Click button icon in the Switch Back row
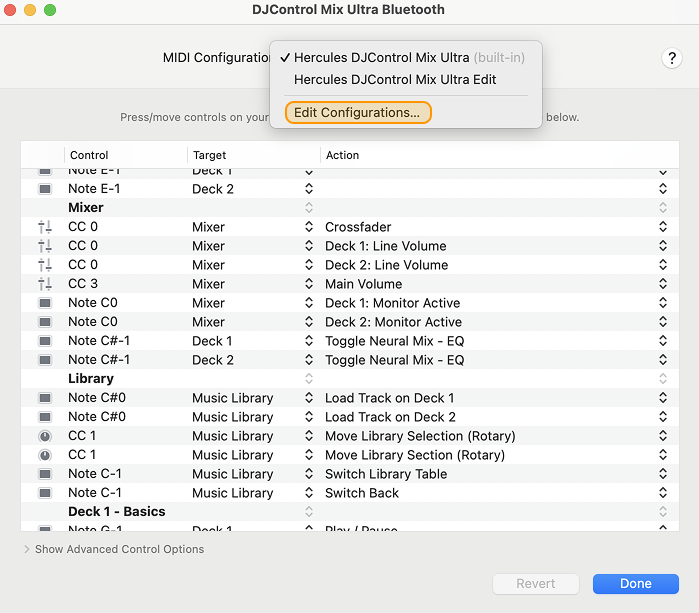 click(45, 493)
